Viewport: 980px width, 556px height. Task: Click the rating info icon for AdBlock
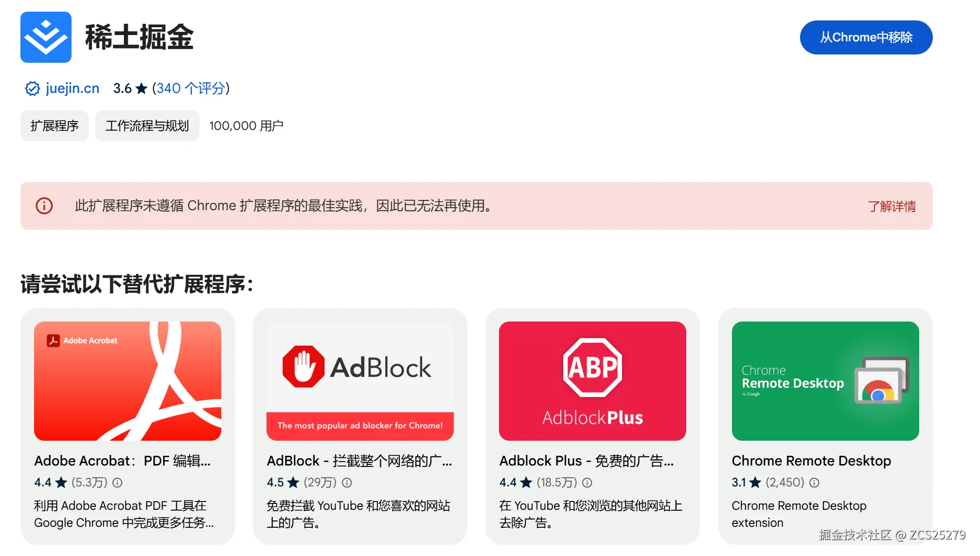347,483
